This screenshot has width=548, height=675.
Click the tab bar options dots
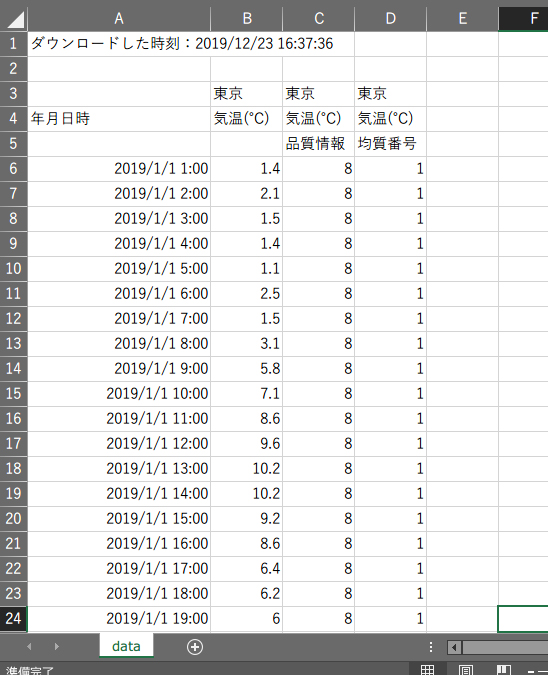[431, 647]
